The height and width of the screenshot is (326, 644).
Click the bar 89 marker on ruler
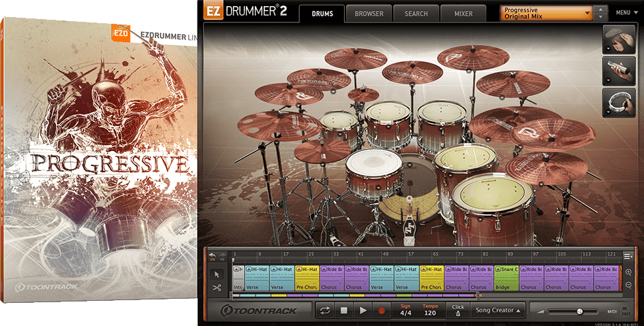510,255
